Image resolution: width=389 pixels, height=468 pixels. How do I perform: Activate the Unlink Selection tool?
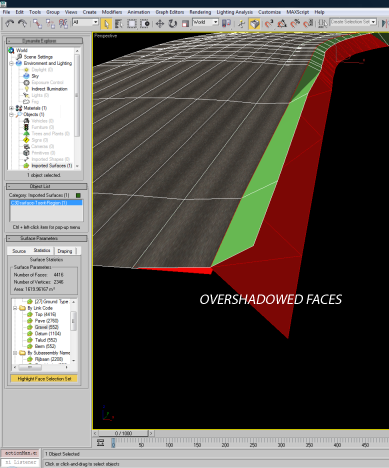(x=50, y=24)
